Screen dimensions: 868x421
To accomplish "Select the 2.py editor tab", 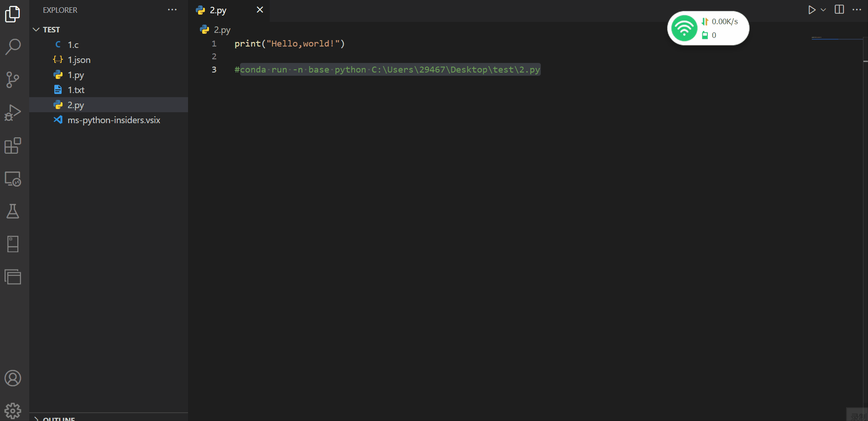I will click(218, 10).
